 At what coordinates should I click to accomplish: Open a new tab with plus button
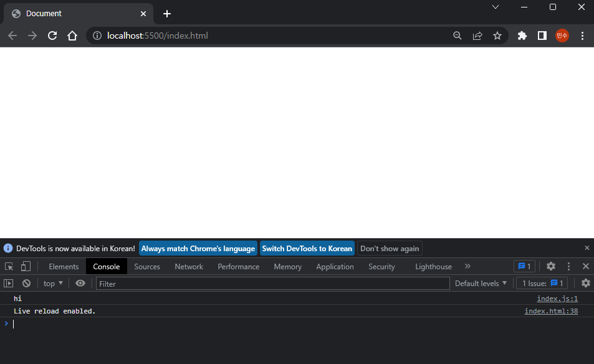click(x=166, y=14)
